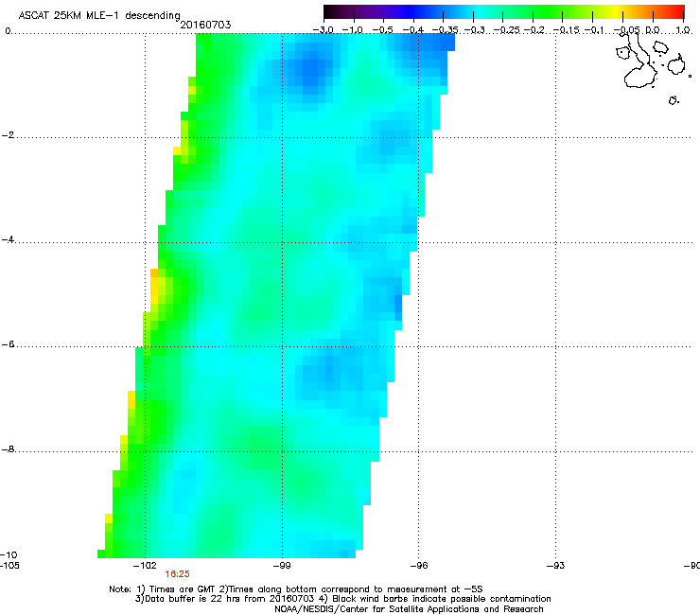Click the colorbar label -3.0
This screenshot has width=700, height=615.
coord(323,30)
